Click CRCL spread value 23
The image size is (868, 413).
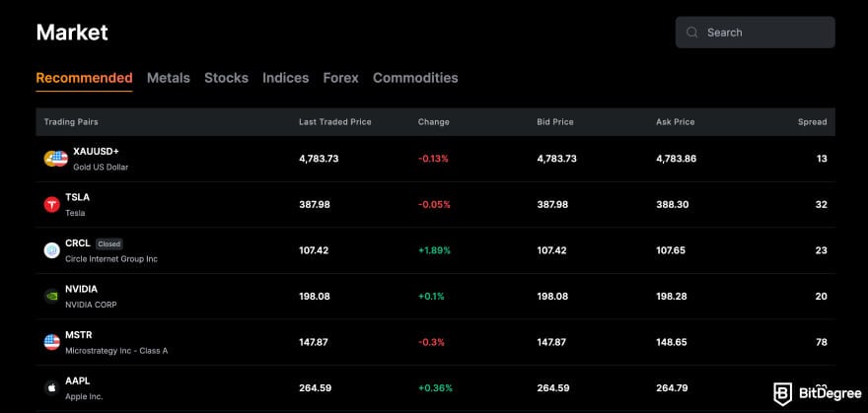(x=821, y=250)
